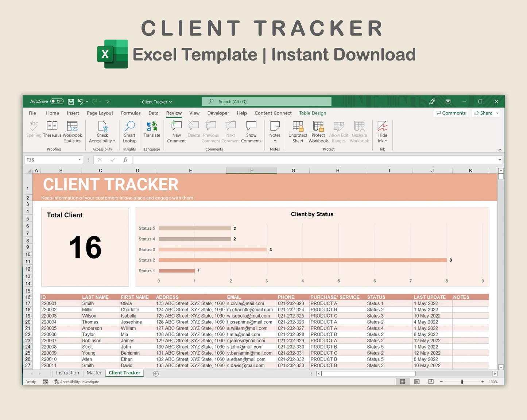Click the Share button
The width and height of the screenshot is (527, 420).
[485, 113]
